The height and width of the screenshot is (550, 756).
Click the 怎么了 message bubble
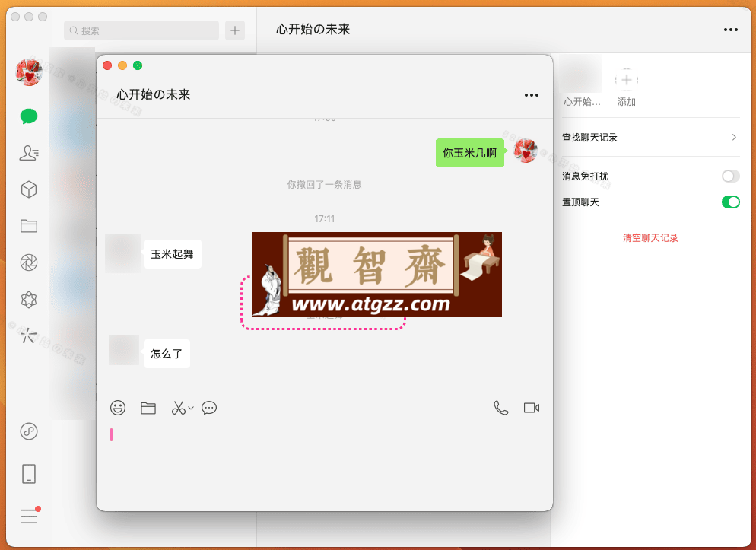click(x=167, y=354)
